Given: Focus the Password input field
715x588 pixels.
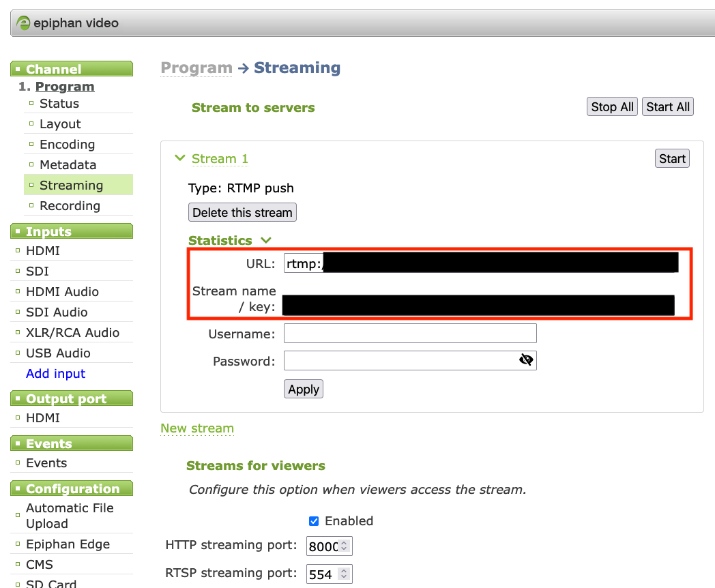Looking at the screenshot, I should coord(410,361).
